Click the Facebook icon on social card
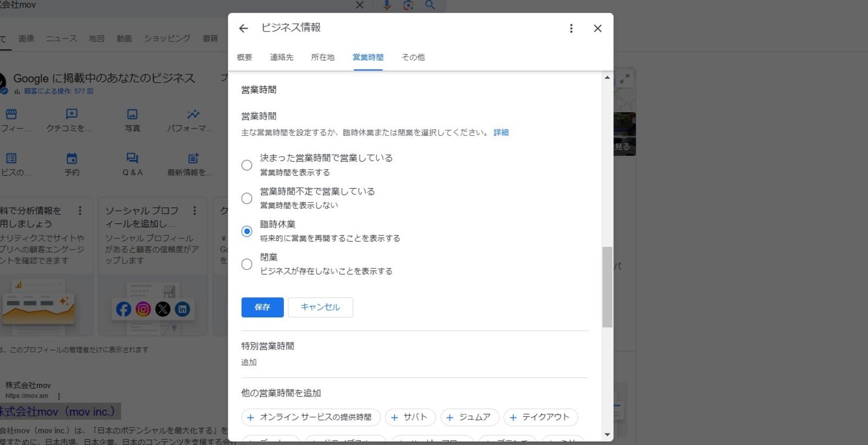 [x=124, y=309]
